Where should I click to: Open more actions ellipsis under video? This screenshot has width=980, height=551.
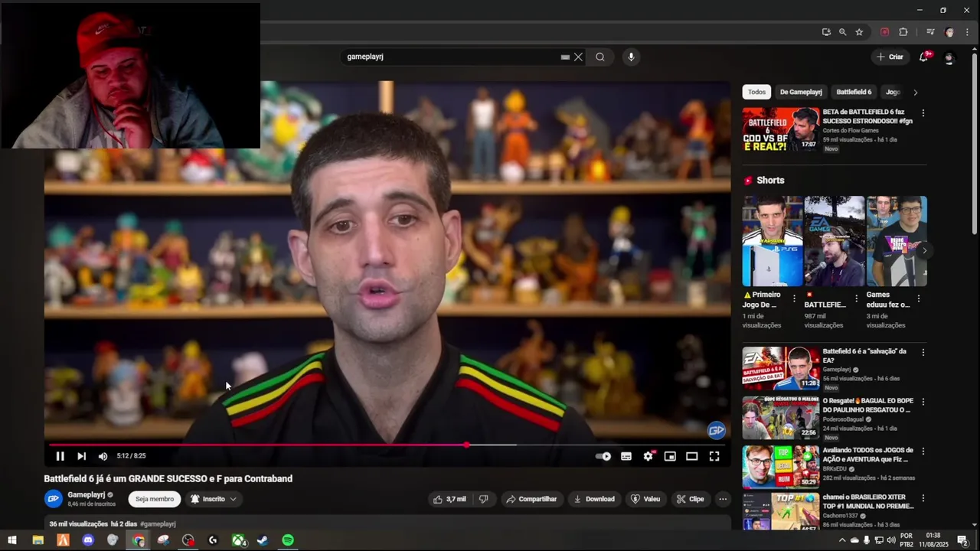point(723,499)
